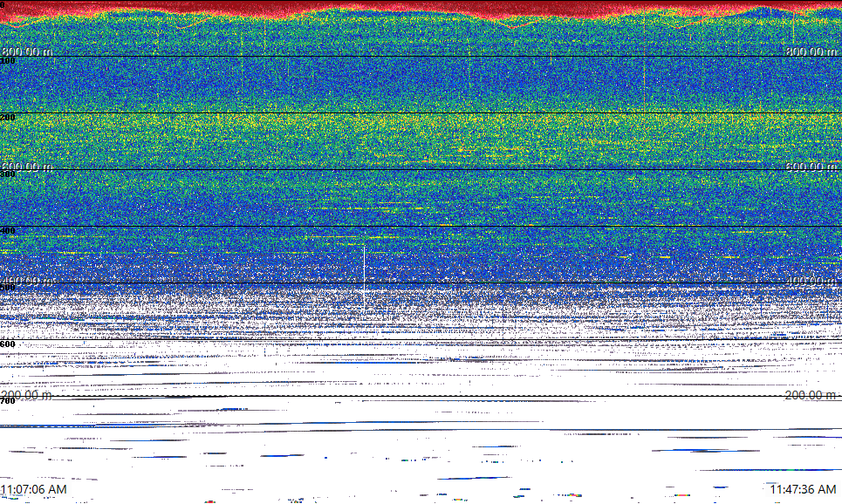Click the 11:07:06 AM start timestamp

[x=33, y=489]
